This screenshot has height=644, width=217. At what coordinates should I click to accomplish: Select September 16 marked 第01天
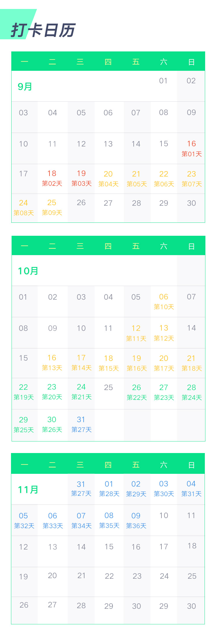click(x=191, y=149)
